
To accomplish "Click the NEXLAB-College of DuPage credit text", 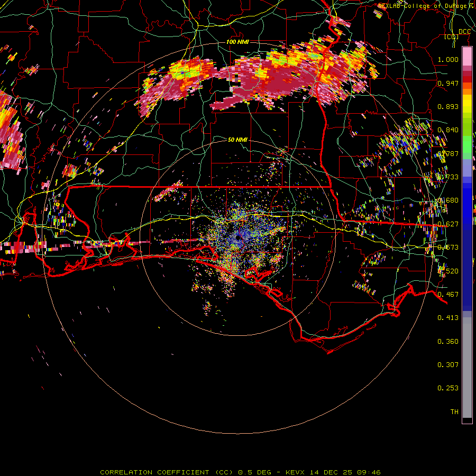I will point(426,6).
